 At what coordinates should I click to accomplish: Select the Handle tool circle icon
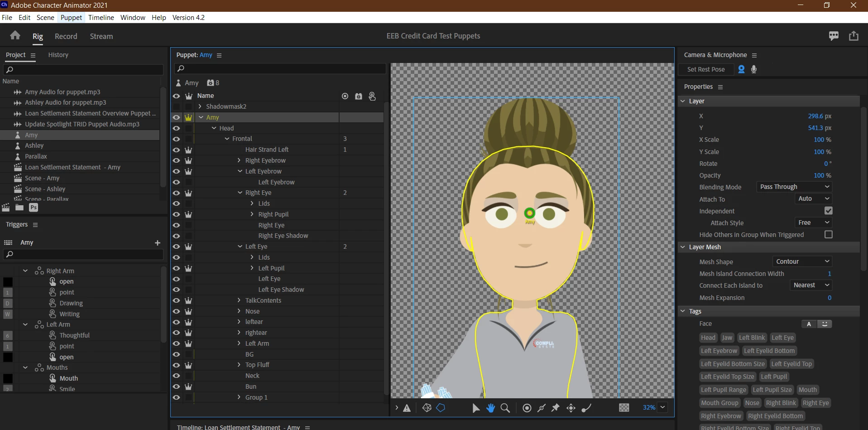(527, 408)
